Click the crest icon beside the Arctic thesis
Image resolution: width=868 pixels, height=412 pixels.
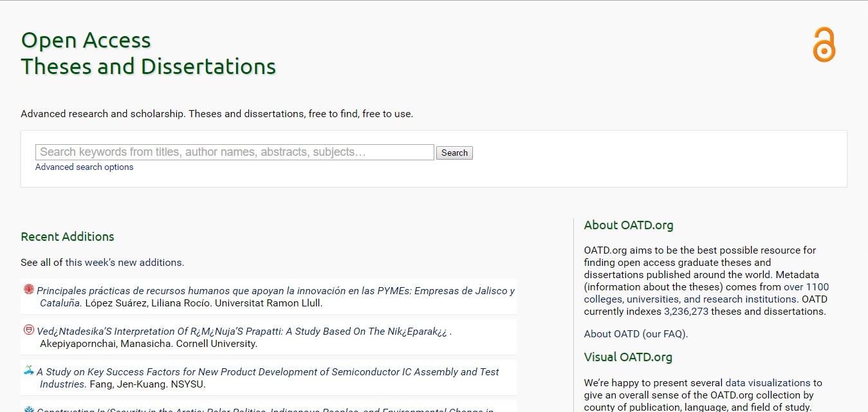coord(28,409)
